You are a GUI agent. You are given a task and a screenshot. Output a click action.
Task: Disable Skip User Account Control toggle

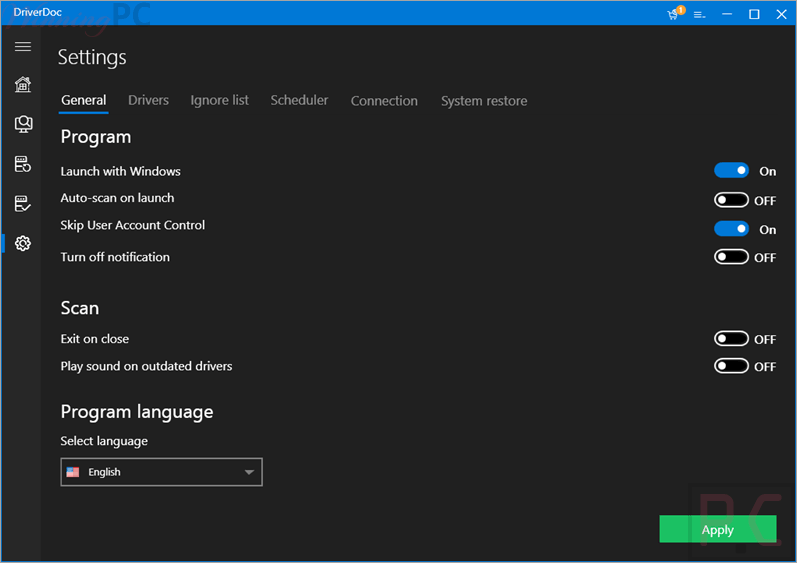731,229
